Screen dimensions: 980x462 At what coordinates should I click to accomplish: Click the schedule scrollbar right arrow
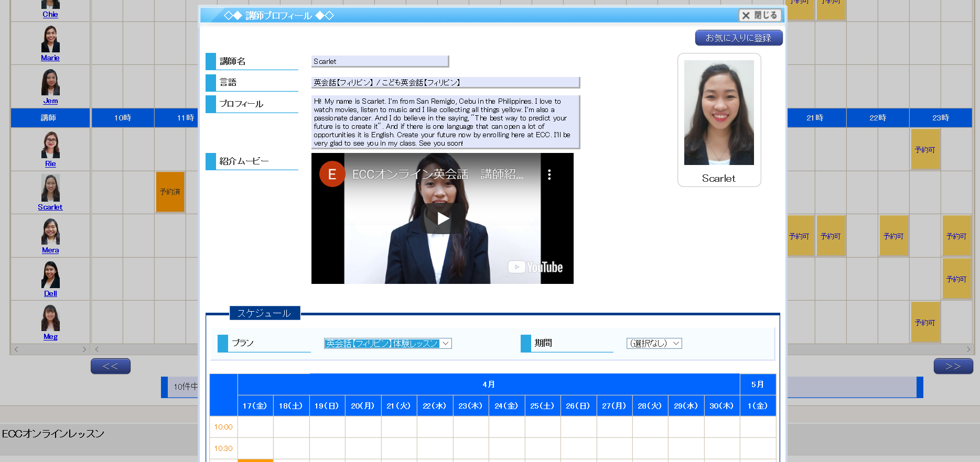click(968, 349)
